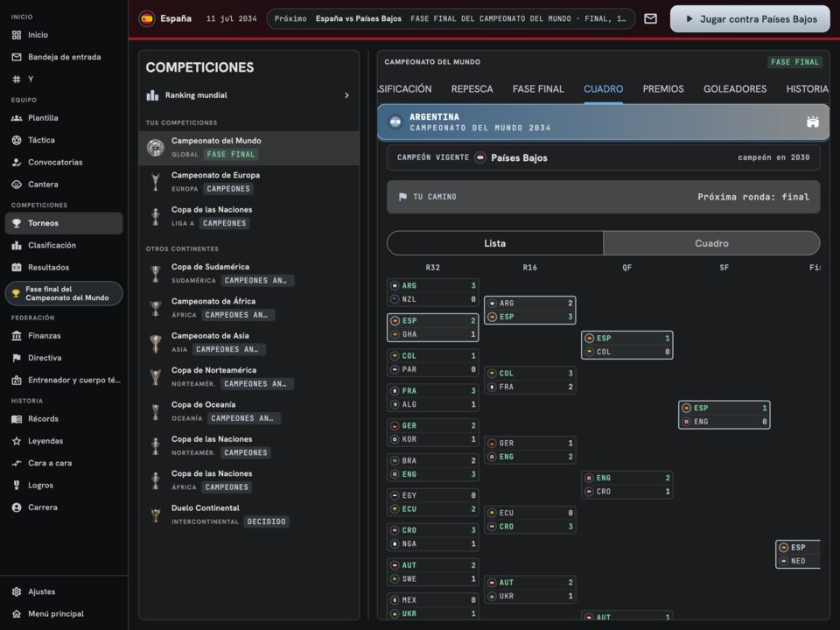Open the mail envelope icon in top bar
This screenshot has height=630, width=840.
click(650, 18)
